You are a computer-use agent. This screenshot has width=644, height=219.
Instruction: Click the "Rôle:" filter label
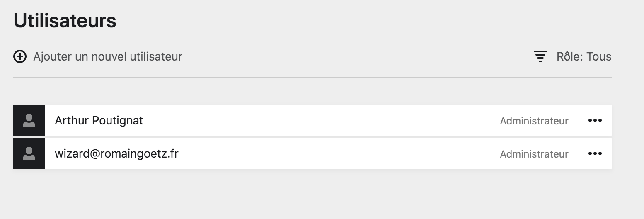tap(570, 56)
